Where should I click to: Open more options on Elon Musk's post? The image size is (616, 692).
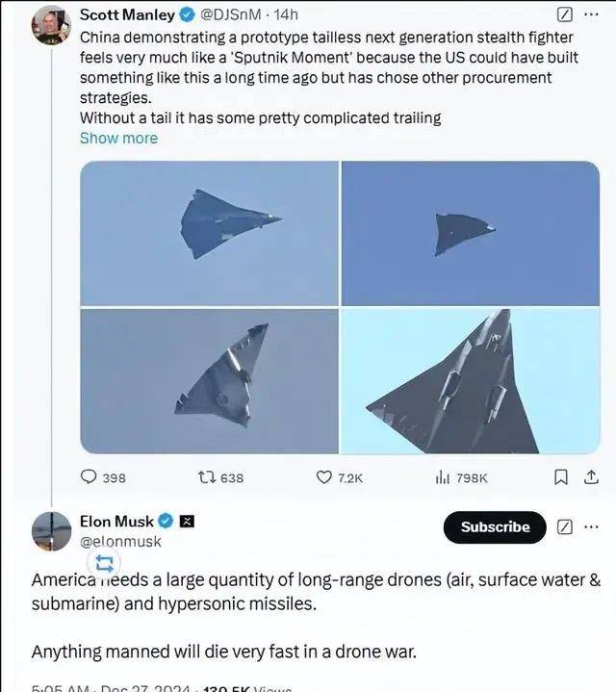[x=591, y=526]
